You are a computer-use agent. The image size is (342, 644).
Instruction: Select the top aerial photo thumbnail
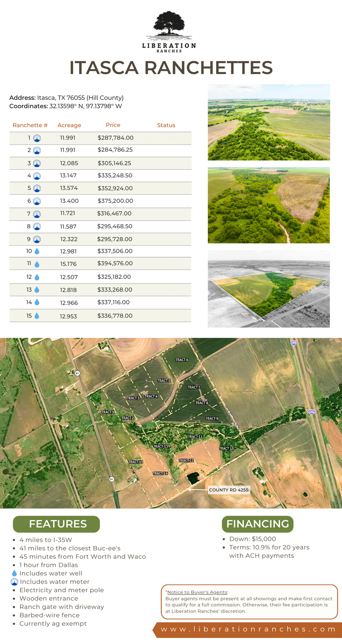(x=269, y=122)
